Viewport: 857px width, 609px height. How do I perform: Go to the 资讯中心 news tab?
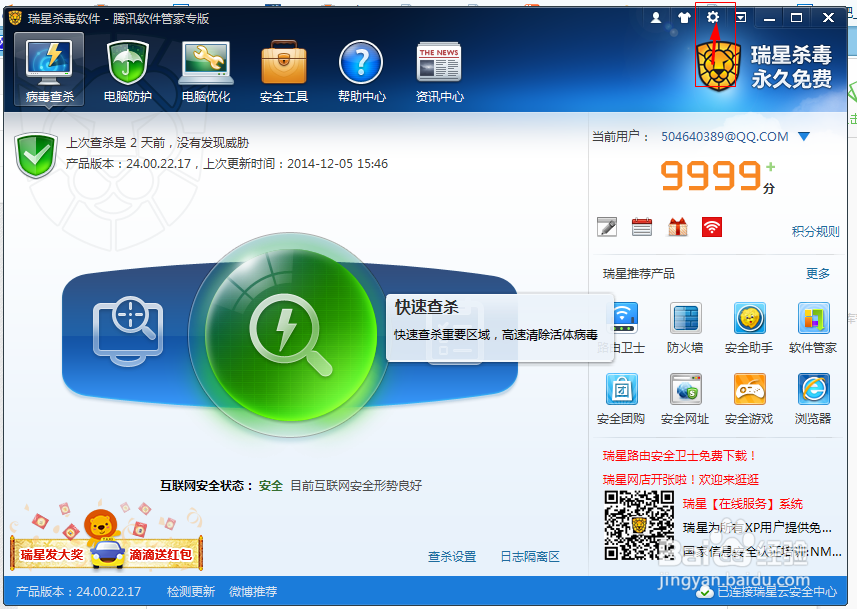[x=439, y=71]
